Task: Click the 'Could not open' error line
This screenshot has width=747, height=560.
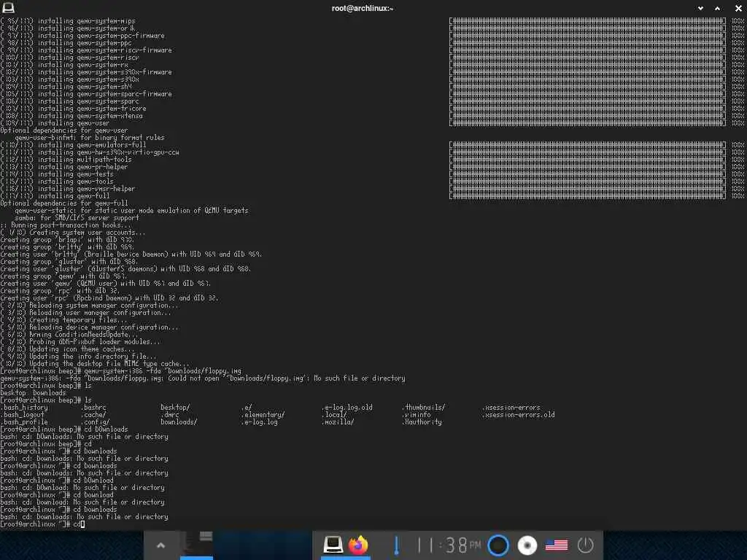Action: click(x=203, y=378)
